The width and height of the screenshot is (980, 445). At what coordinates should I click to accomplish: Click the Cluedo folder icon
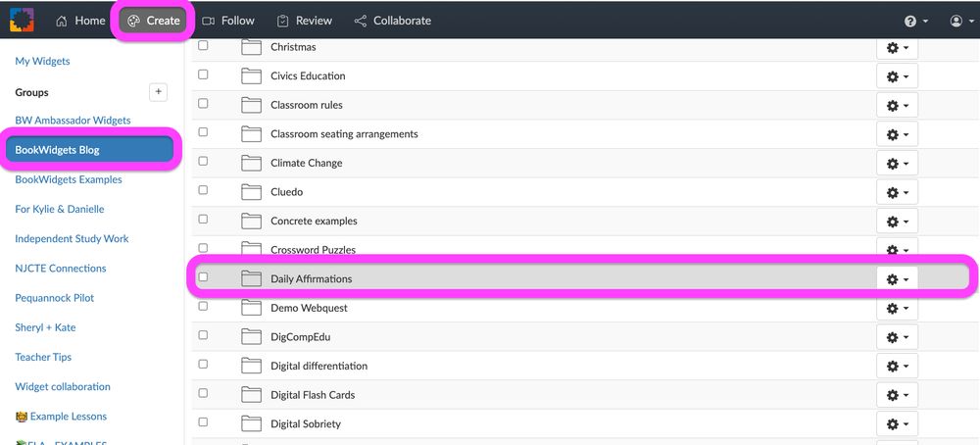tap(251, 192)
